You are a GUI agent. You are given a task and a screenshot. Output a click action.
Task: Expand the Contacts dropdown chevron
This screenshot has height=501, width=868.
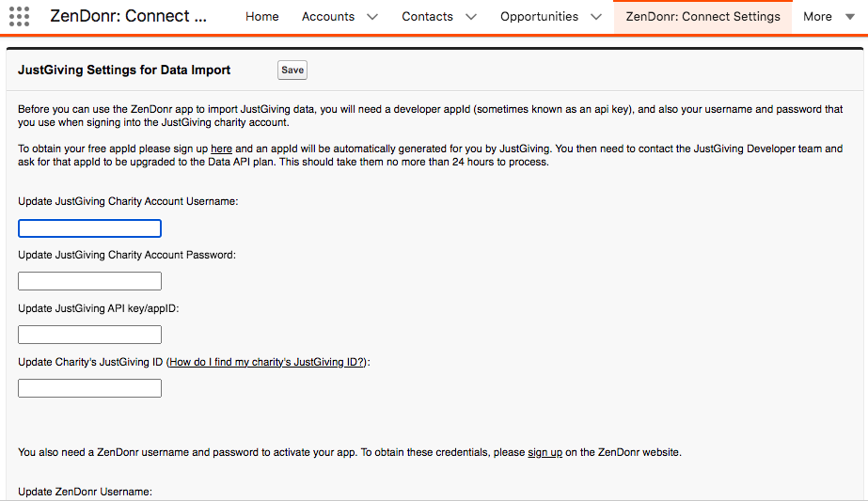[471, 17]
